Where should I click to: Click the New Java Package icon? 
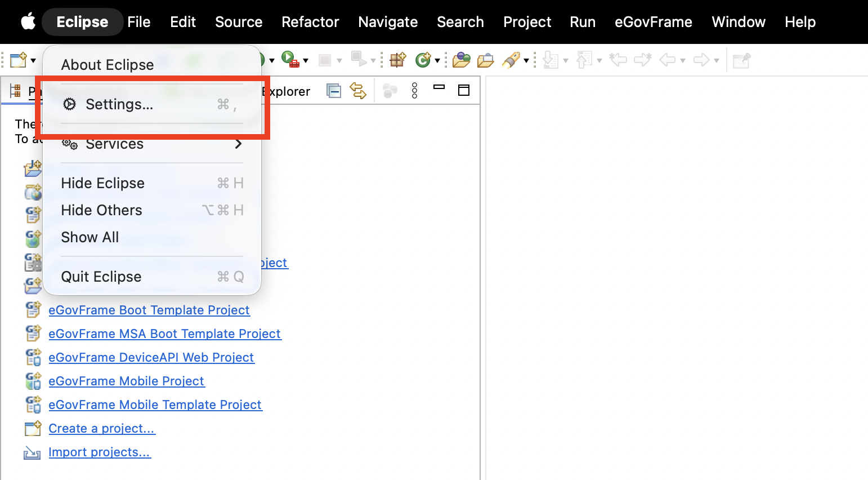pyautogui.click(x=398, y=60)
